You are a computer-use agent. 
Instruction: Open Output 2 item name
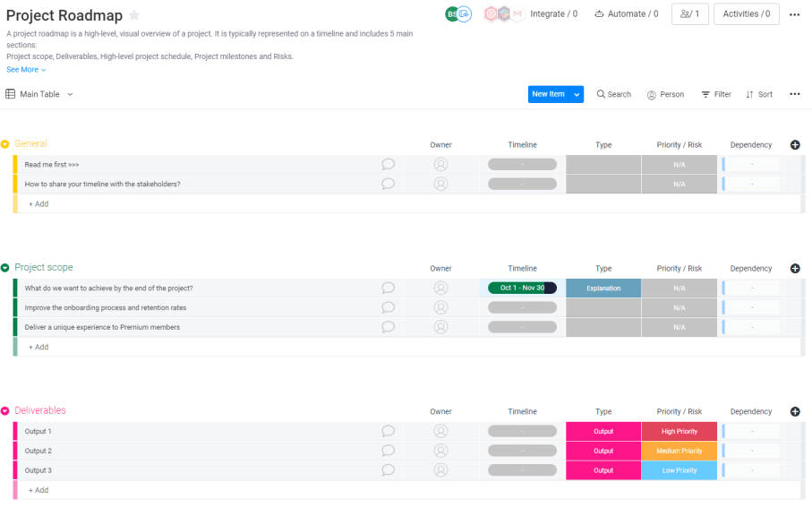click(x=38, y=451)
